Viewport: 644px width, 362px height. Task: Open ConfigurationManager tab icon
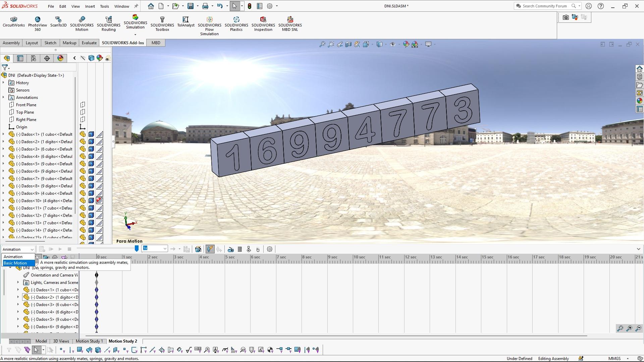[34, 58]
